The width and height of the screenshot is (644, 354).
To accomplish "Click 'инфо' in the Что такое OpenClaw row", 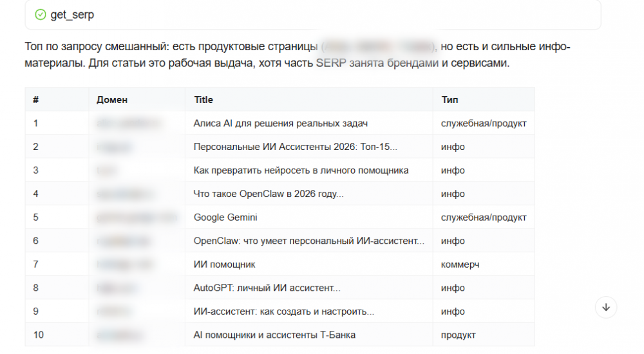I will click(x=453, y=194).
